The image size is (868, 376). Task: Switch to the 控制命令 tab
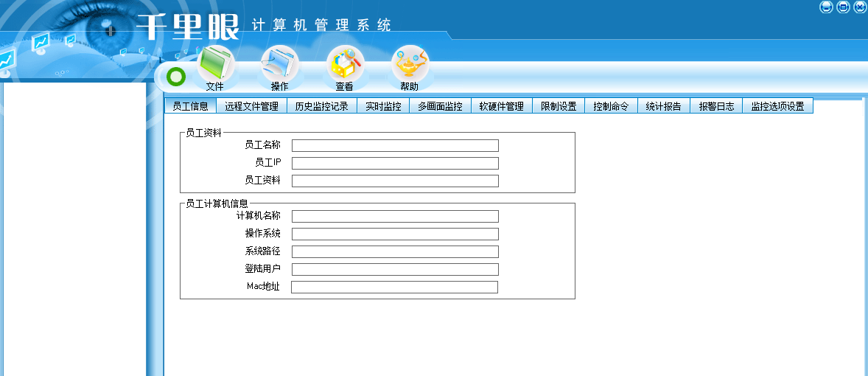coord(611,105)
